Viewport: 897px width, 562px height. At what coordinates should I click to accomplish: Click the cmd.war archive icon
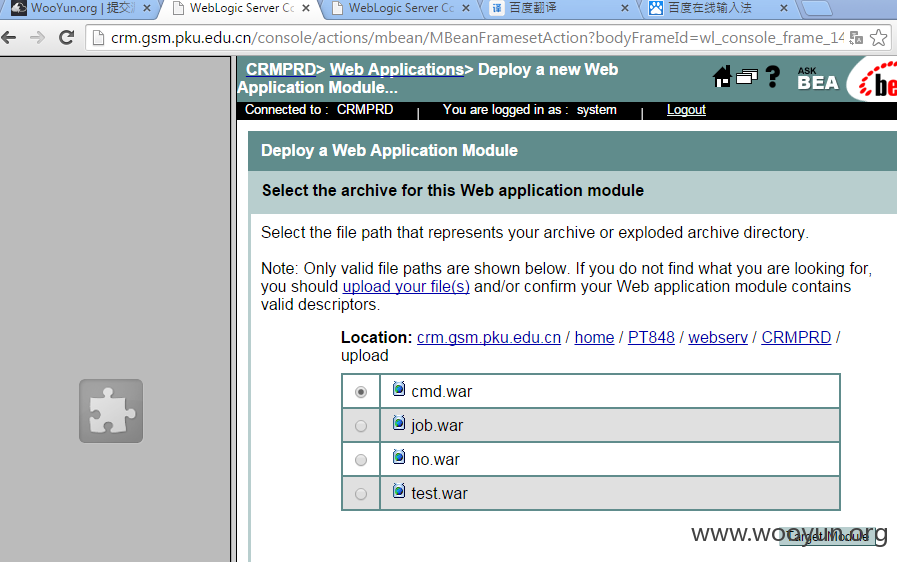pyautogui.click(x=399, y=389)
